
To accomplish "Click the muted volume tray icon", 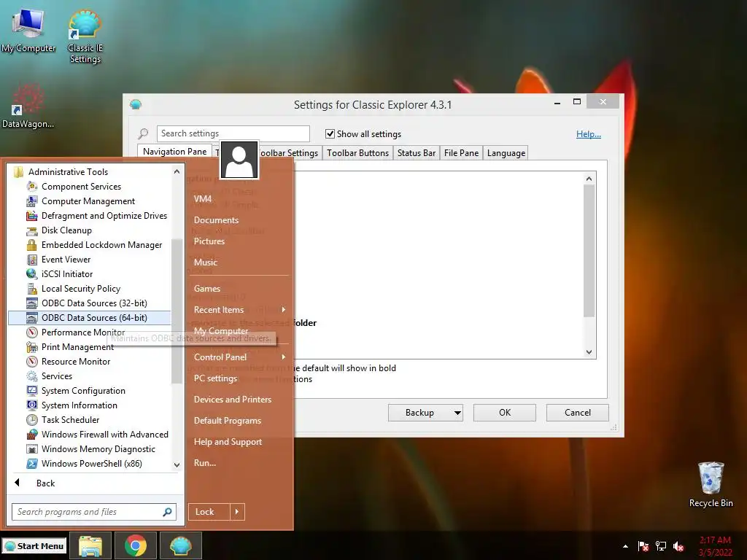I will point(678,546).
